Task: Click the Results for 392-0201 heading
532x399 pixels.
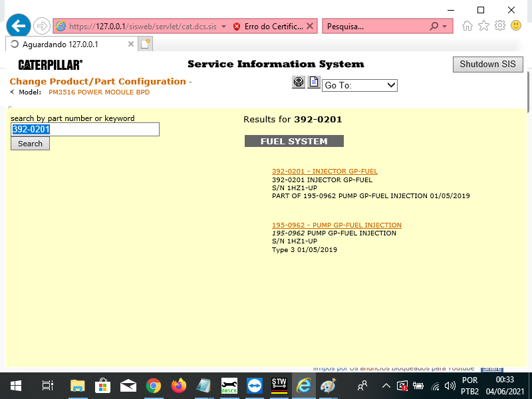Action: point(293,120)
